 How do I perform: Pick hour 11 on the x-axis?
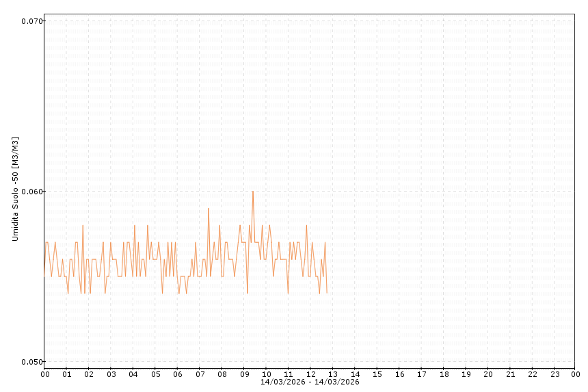[289, 374]
